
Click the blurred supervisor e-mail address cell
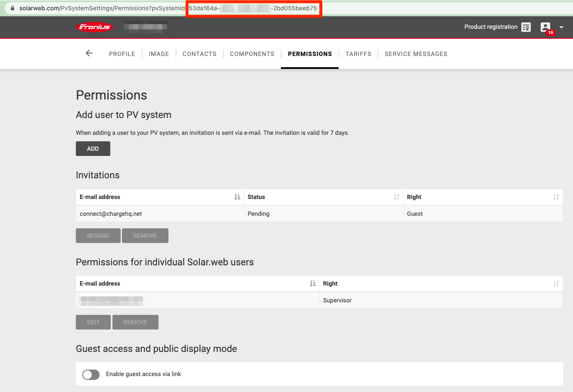[x=198, y=300]
